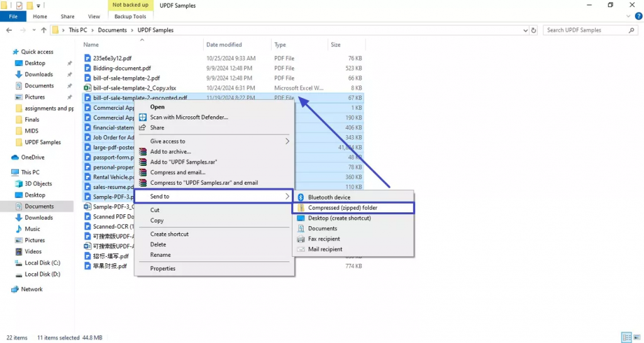Click the Back navigation arrow

[9, 30]
